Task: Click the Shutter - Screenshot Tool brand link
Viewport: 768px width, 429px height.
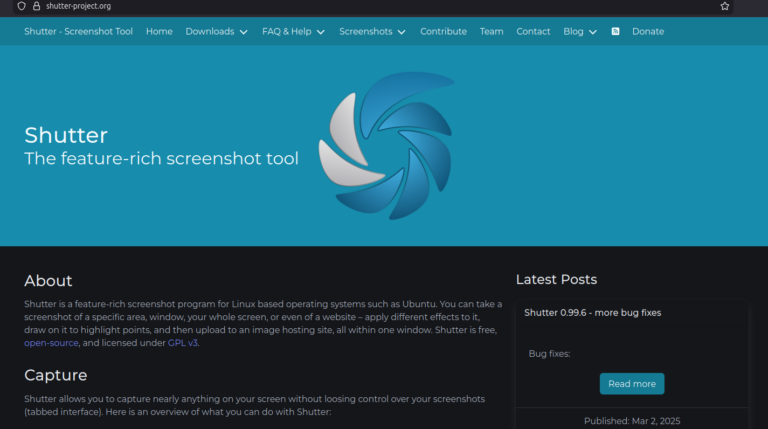Action: tap(78, 31)
